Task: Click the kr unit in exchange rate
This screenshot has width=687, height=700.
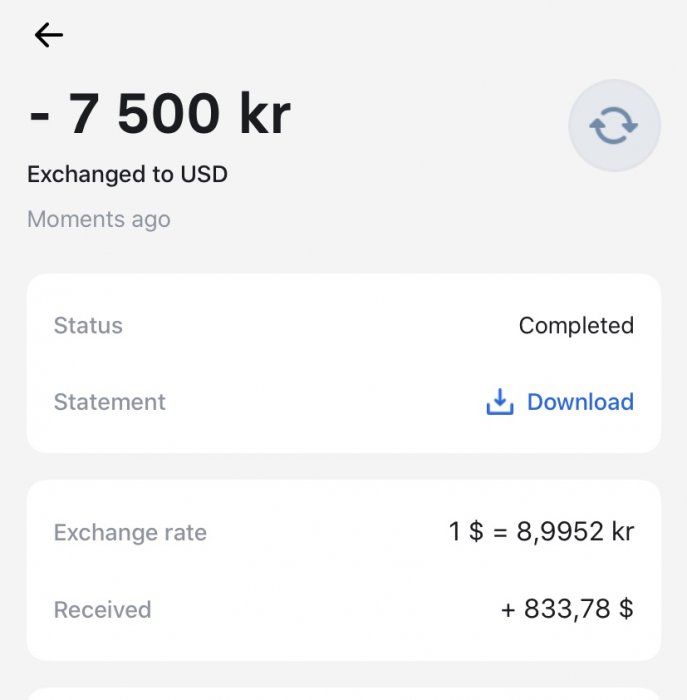Action: click(622, 533)
